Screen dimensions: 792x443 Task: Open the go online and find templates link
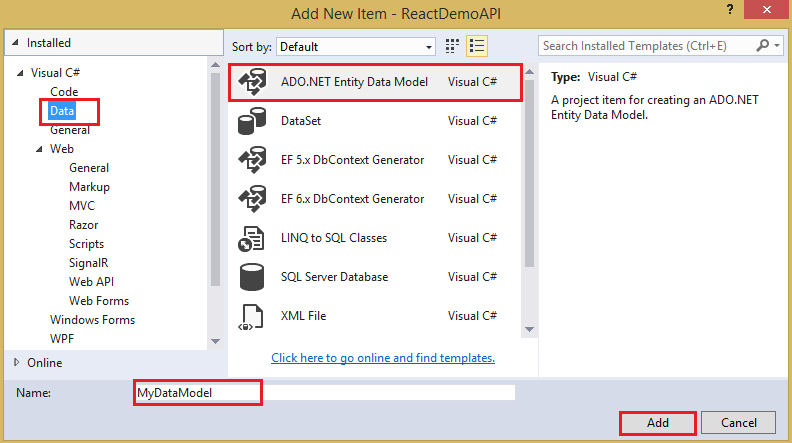383,358
